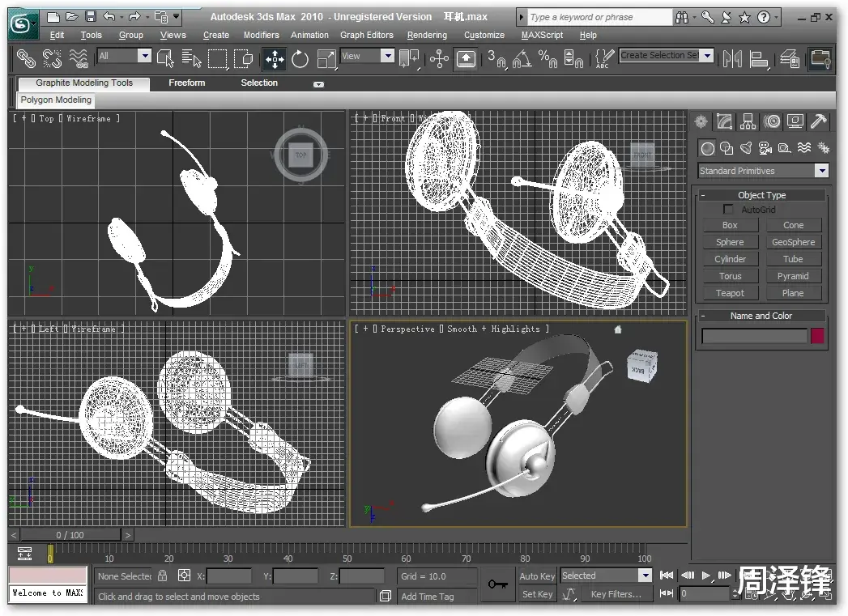The image size is (848, 616).
Task: Activate the Select and Rotate tool
Action: (x=300, y=59)
